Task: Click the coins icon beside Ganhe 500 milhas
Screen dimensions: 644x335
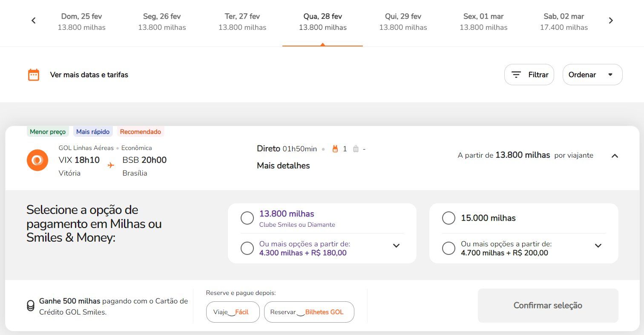Action: [x=31, y=306]
